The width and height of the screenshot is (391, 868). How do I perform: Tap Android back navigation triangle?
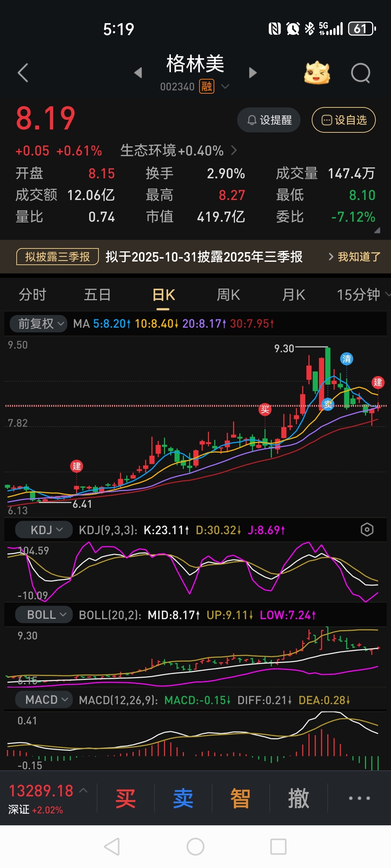pyautogui.click(x=112, y=847)
